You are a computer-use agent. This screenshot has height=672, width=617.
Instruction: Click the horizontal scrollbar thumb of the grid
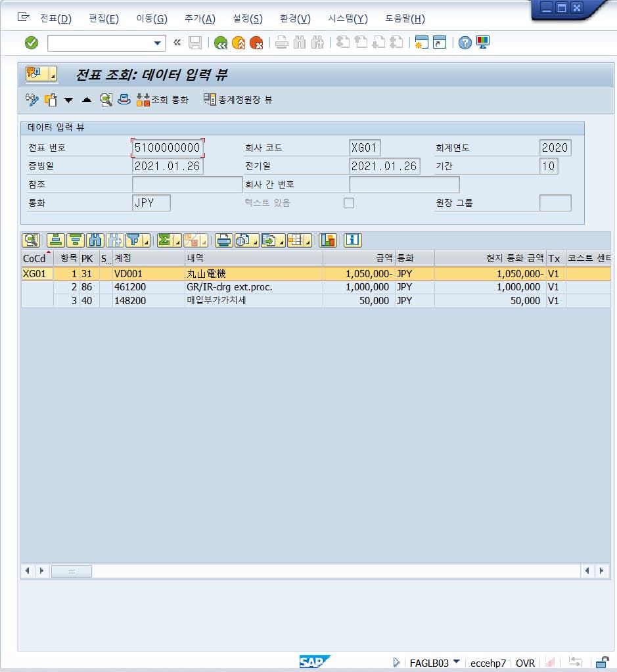coord(72,571)
